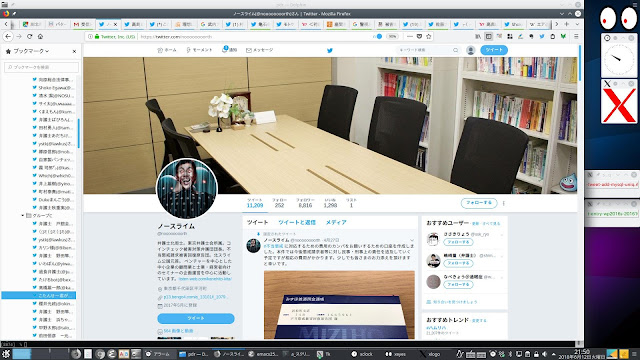Switch to the メディア tab
The image size is (640, 360).
point(336,222)
